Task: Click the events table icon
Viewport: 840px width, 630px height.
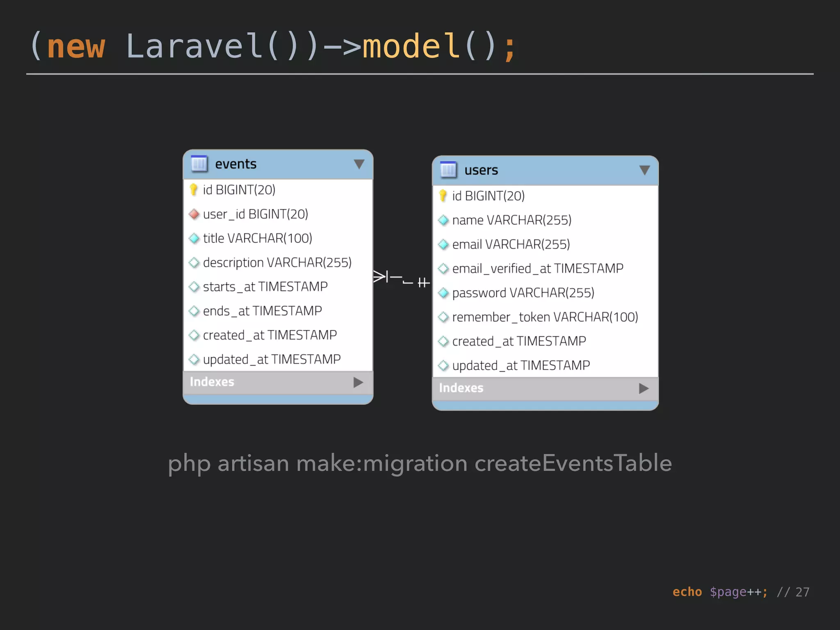Action: (x=199, y=164)
